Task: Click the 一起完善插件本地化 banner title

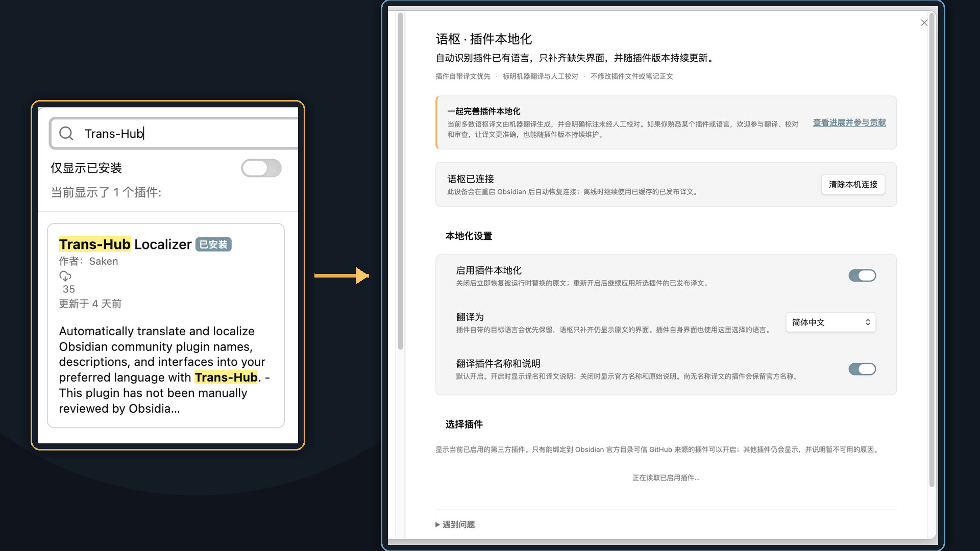Action: coord(484,111)
